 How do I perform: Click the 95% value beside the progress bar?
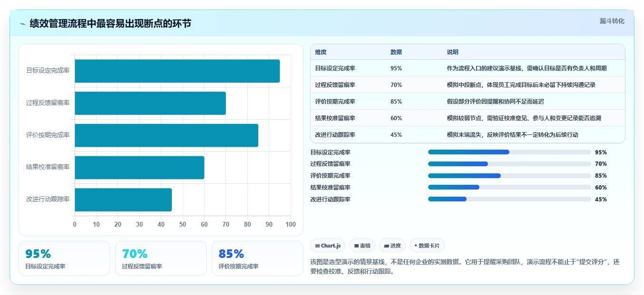click(x=601, y=152)
